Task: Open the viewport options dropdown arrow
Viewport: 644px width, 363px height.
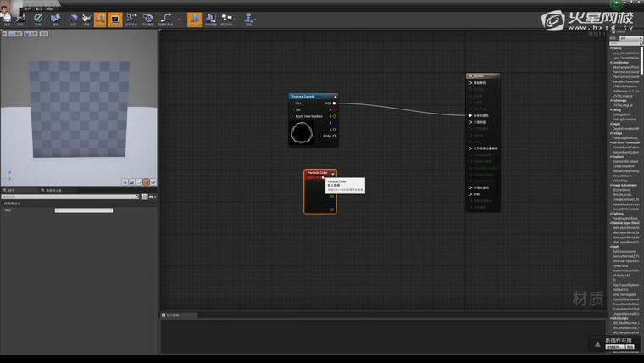Action: [x=6, y=34]
